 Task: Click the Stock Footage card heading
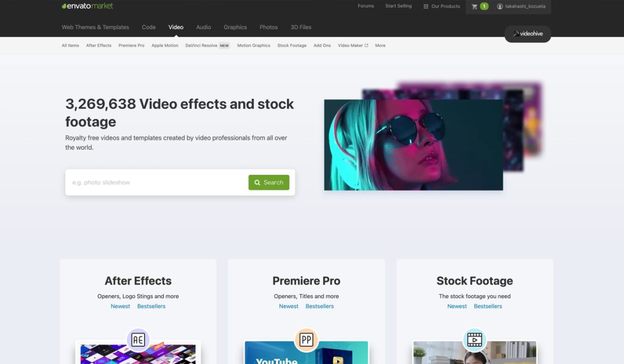pyautogui.click(x=475, y=281)
